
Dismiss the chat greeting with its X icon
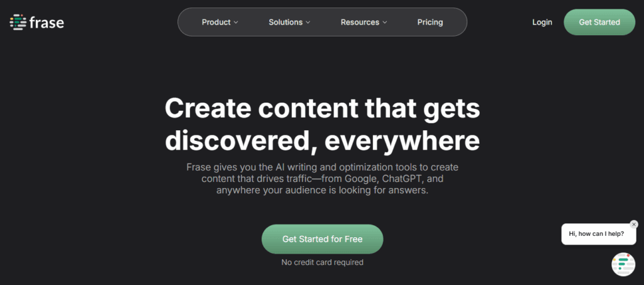[634, 224]
